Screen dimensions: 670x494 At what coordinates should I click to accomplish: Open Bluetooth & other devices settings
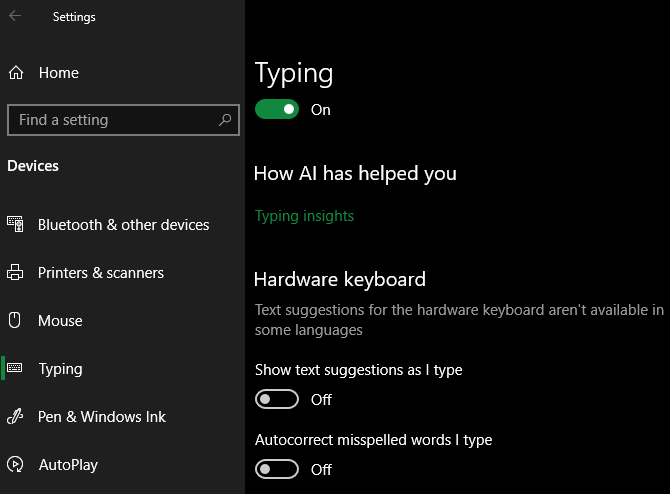point(123,225)
